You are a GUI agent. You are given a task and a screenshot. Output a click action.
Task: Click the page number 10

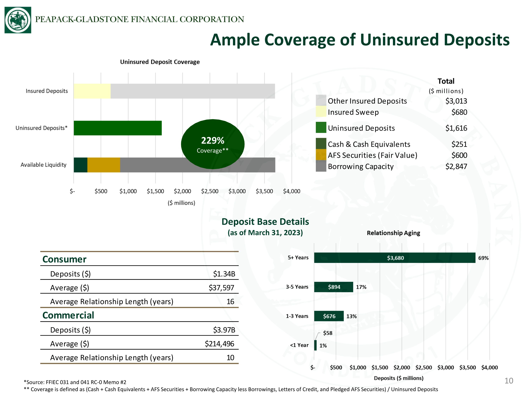pyautogui.click(x=509, y=381)
